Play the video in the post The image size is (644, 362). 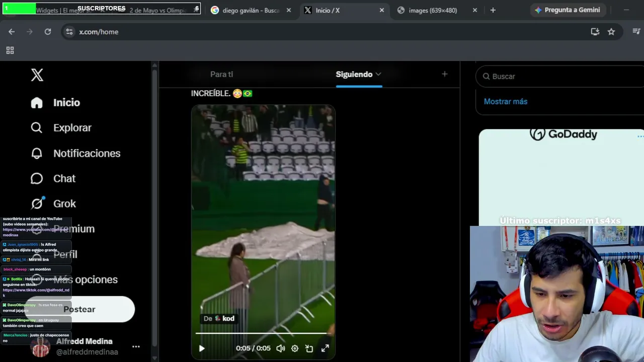(202, 348)
